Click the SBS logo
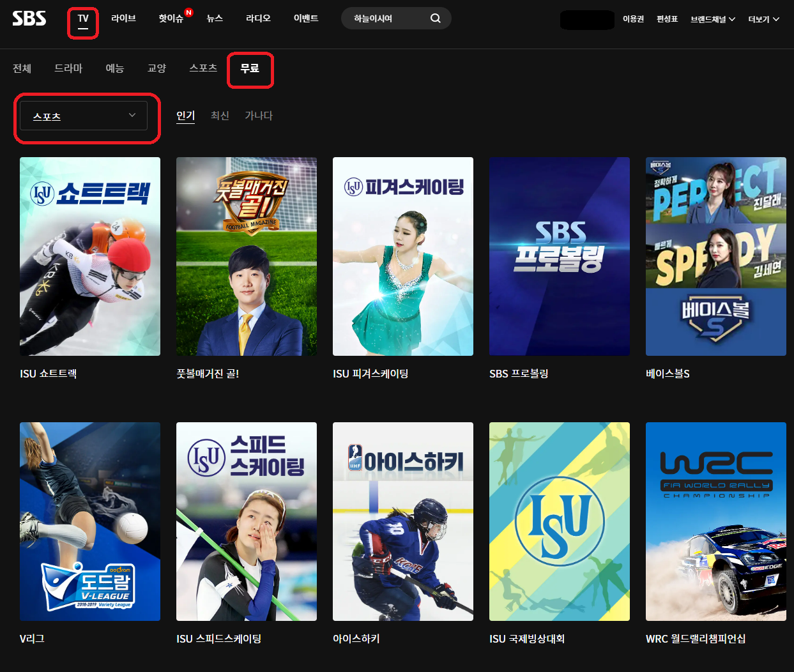The image size is (794, 672). (x=29, y=18)
